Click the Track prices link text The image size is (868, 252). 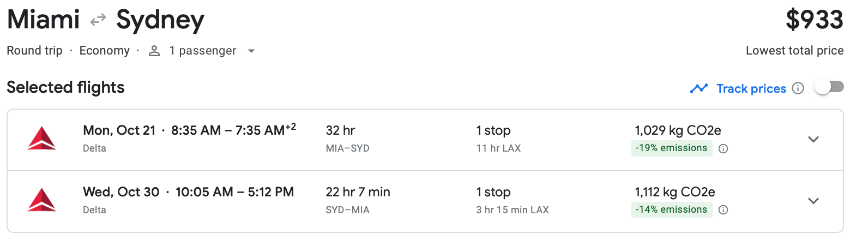(751, 88)
